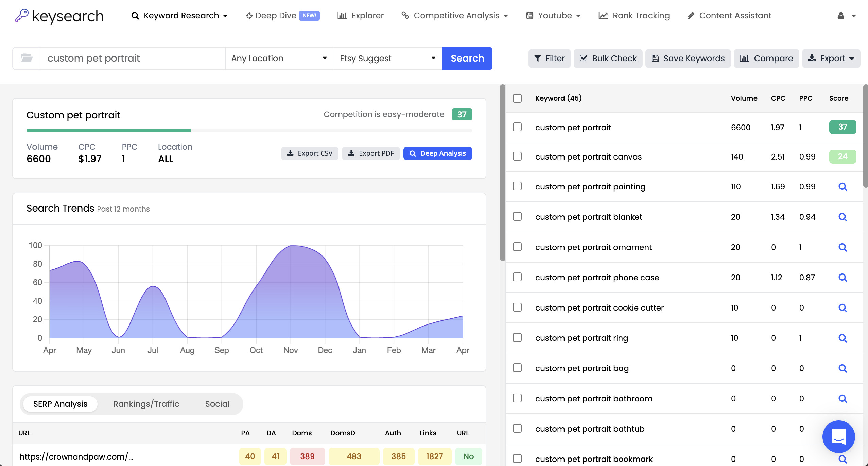Expand the Any Location dropdown
Screen dimensions: 868x466
(x=279, y=58)
